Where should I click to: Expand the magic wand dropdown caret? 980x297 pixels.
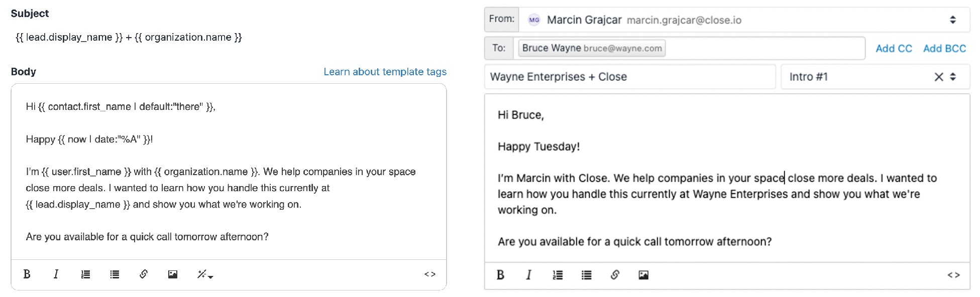[x=209, y=277]
